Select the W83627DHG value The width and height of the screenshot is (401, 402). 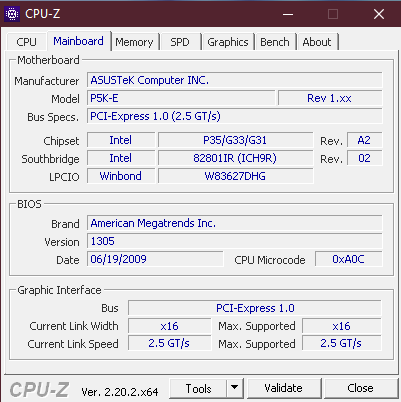(235, 176)
